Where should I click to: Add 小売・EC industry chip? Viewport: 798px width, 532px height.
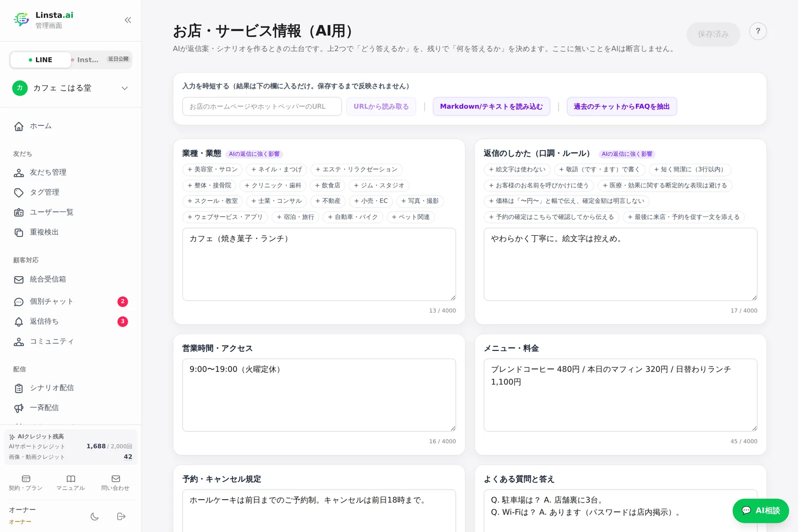(371, 201)
